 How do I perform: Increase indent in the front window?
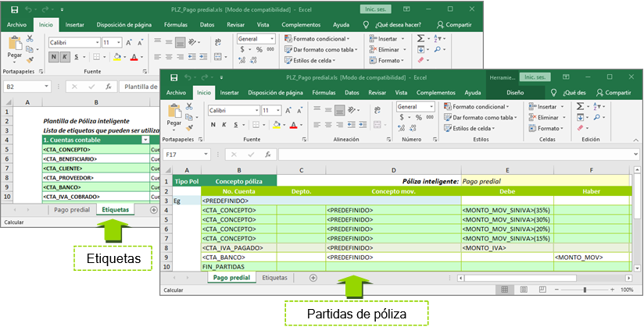click(x=362, y=125)
